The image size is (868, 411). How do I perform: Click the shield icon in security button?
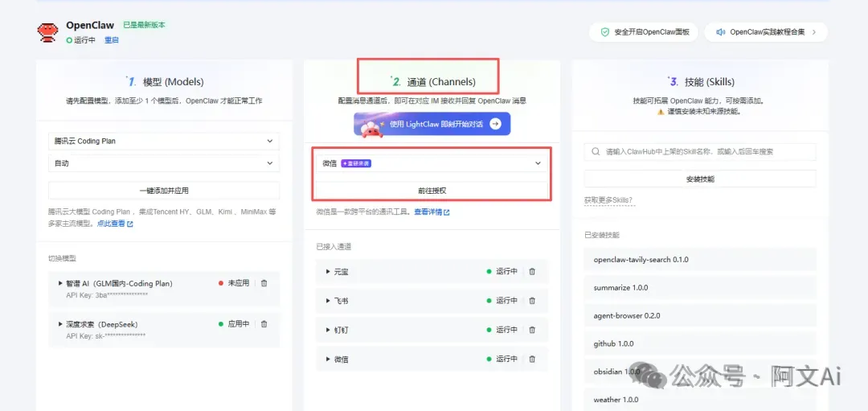605,32
